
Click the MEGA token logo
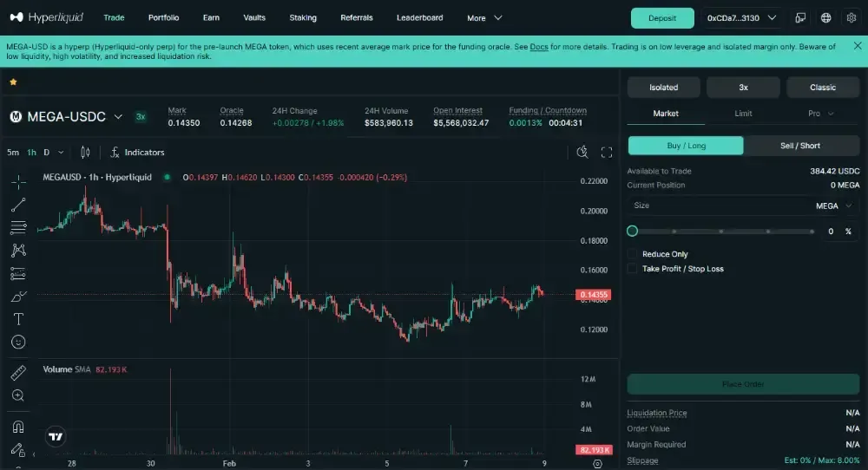pyautogui.click(x=16, y=117)
